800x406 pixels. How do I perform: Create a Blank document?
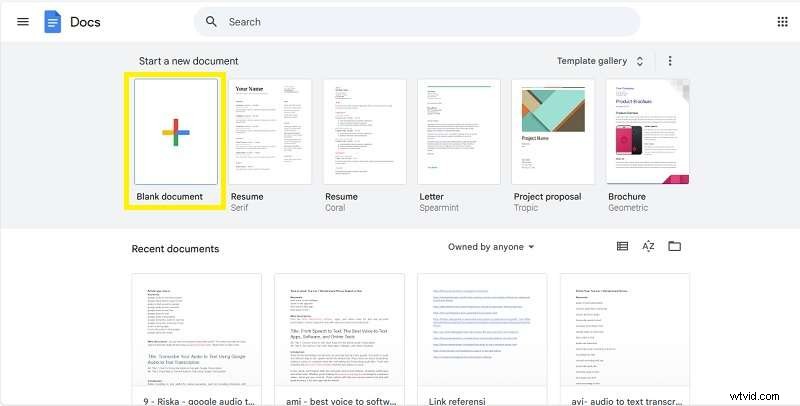176,132
